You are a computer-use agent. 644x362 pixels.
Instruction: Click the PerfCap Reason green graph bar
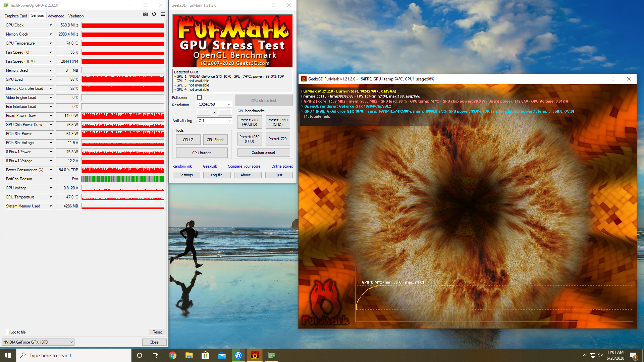pos(123,179)
